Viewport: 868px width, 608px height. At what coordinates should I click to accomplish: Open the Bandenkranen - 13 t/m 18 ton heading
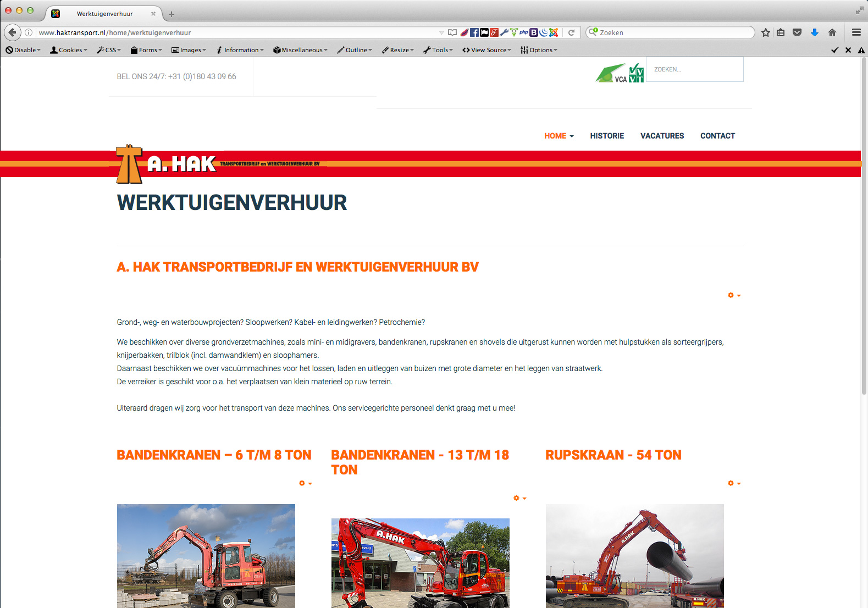coord(420,462)
